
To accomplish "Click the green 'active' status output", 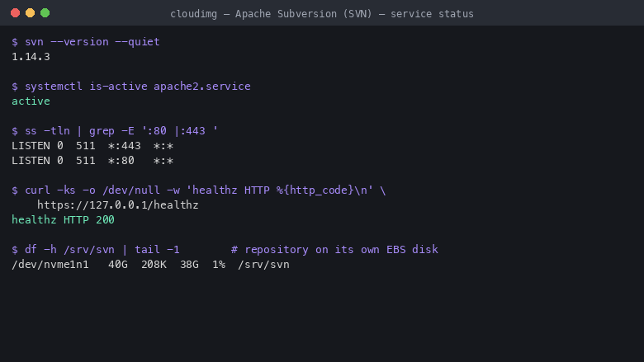I will (x=31, y=101).
